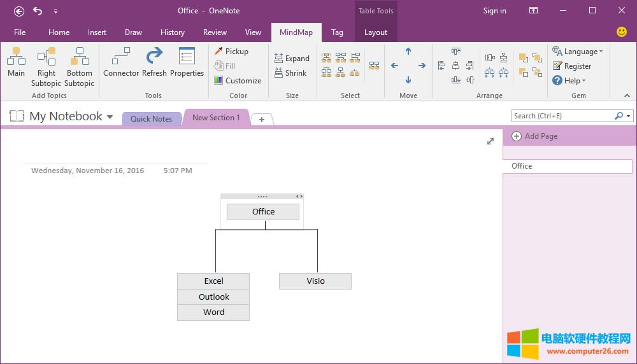Move topic right with right arrow
The width and height of the screenshot is (637, 364).
422,66
